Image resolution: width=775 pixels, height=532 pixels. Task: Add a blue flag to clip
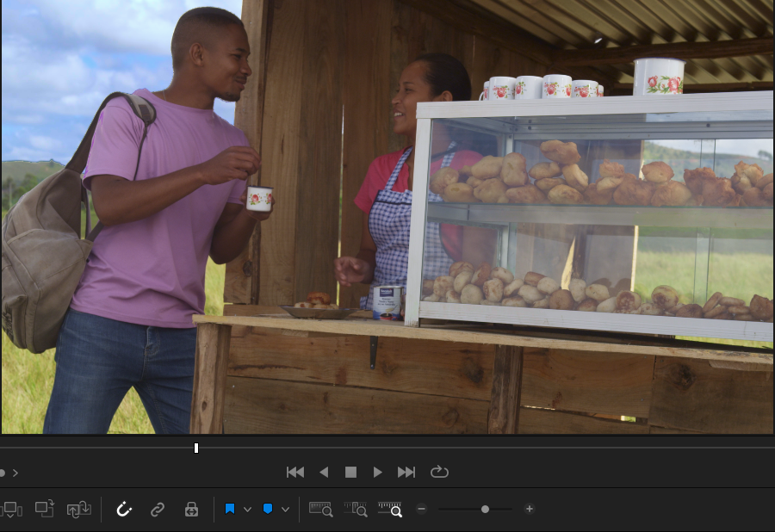230,509
